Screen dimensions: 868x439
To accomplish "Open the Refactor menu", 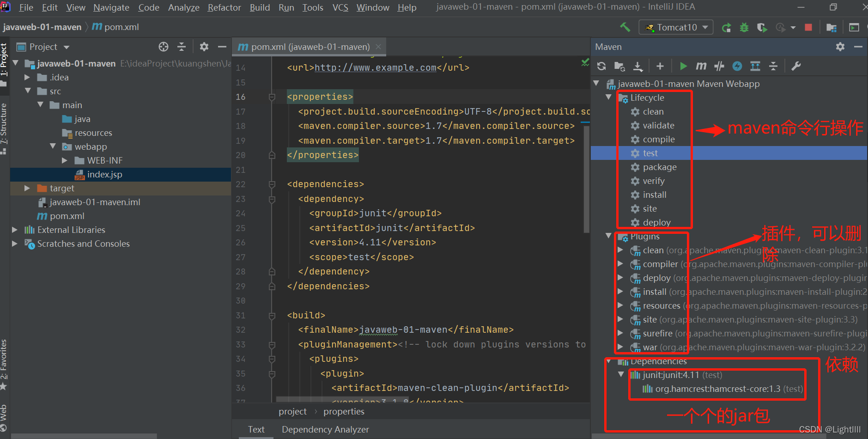I will click(x=224, y=7).
